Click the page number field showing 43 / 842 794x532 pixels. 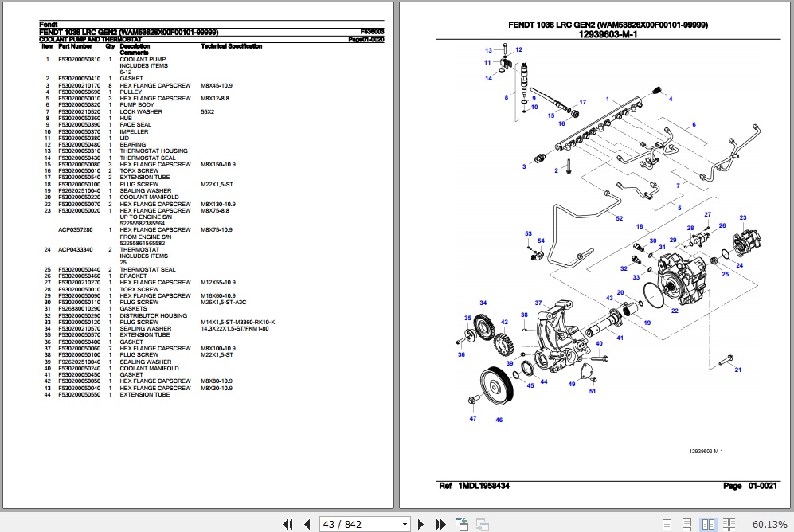pyautogui.click(x=358, y=524)
